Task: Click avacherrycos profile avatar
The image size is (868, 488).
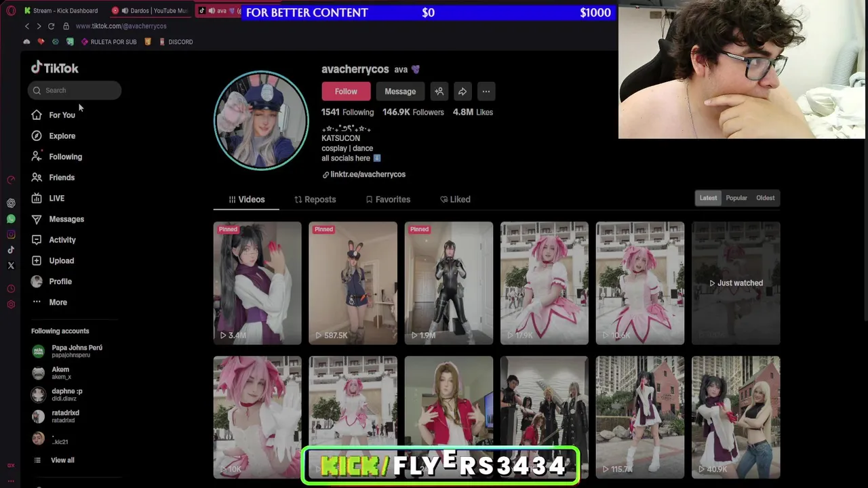Action: pyautogui.click(x=261, y=120)
